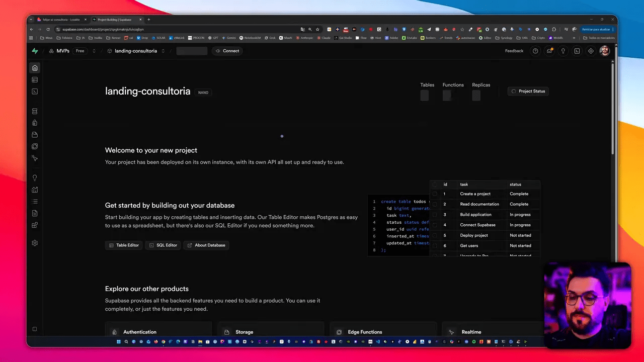Open Realtime via its sidebar icon
This screenshot has height=362, width=644.
click(34, 146)
